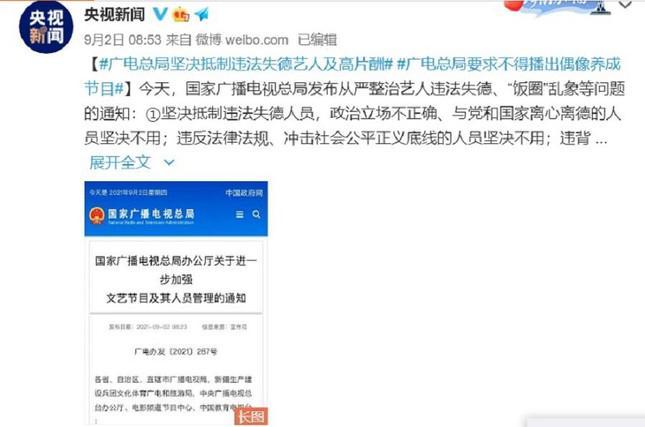Click the magnifier search icon in thumbnail
The height and width of the screenshot is (427, 645).
(256, 214)
